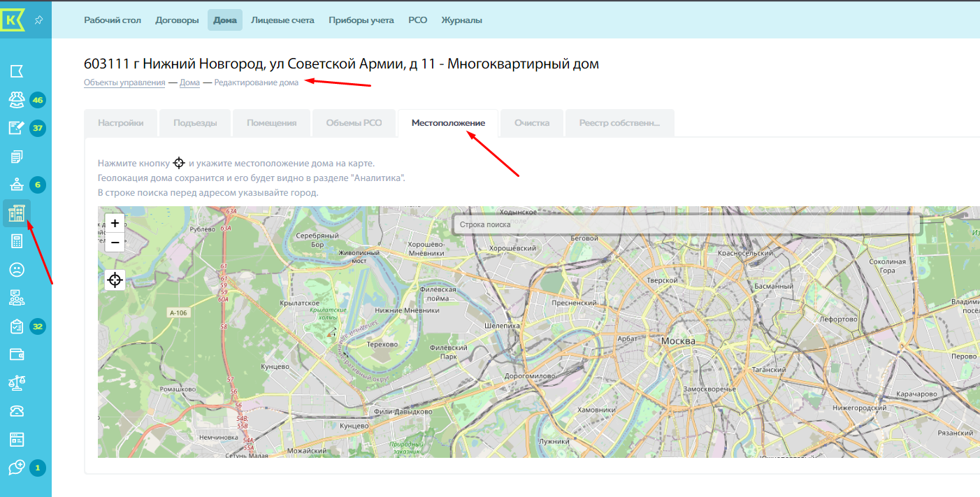Open the РСО menu
The image size is (980, 497).
(418, 20)
